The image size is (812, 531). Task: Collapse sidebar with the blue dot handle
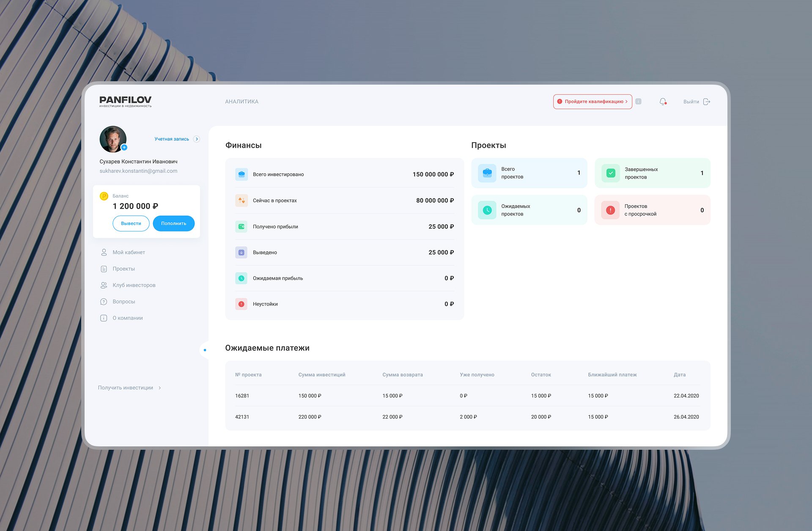[205, 350]
